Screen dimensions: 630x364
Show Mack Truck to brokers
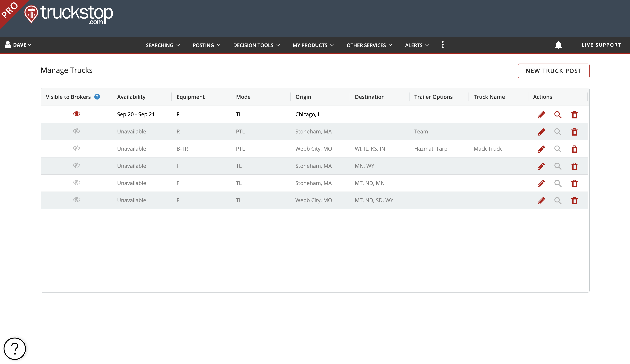point(76,148)
